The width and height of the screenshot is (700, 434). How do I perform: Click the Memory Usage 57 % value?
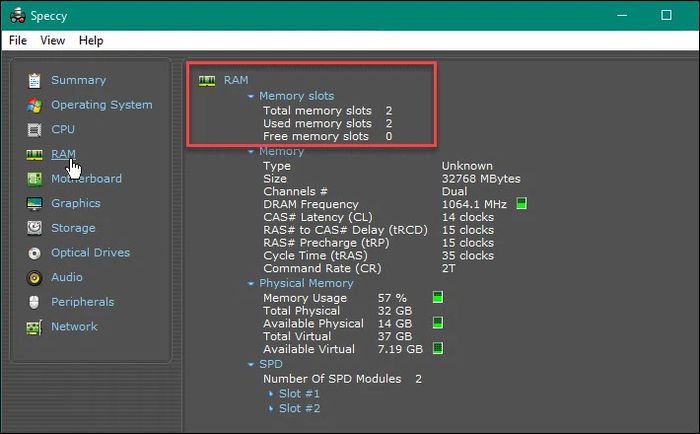[x=392, y=298]
